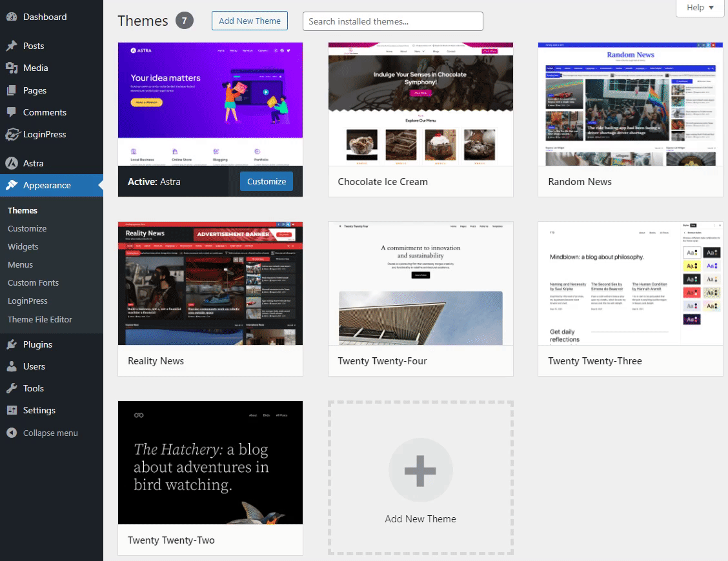Open Custom Fonts submenu link

click(x=33, y=282)
